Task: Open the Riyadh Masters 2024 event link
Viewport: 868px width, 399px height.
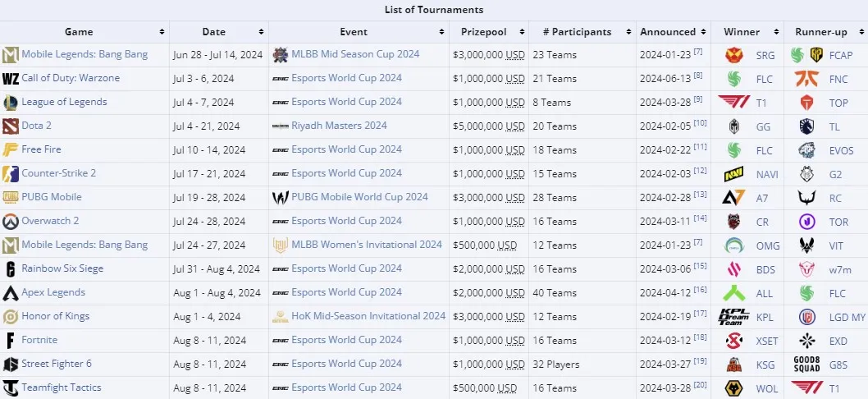Action: coord(340,126)
